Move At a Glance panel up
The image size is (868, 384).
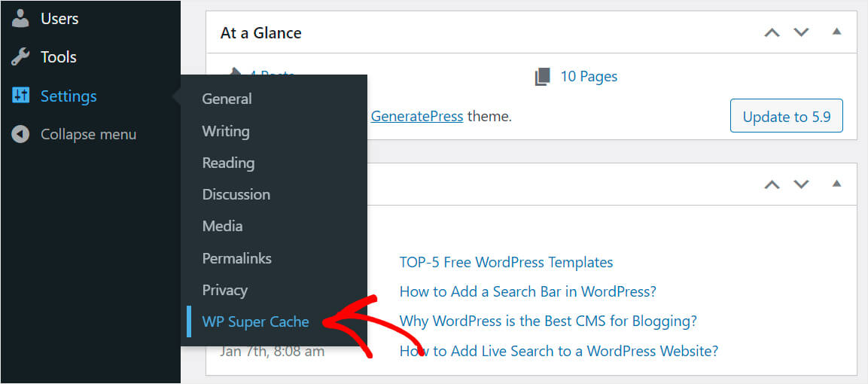(x=772, y=32)
